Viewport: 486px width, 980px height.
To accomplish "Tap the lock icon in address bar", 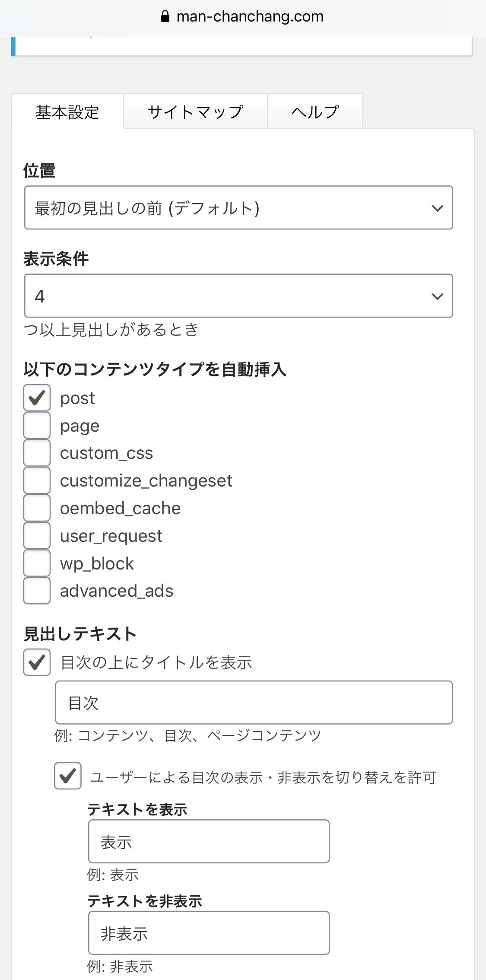I will coord(165,16).
